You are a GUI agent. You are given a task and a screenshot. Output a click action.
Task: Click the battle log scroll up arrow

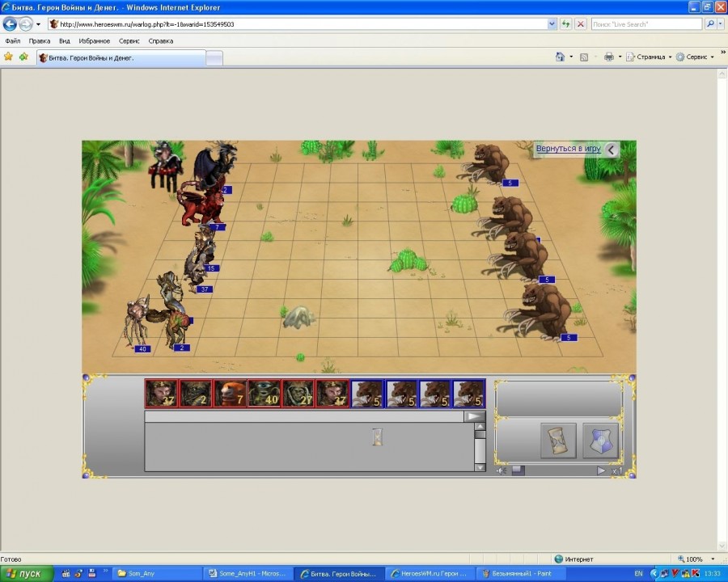pos(480,427)
